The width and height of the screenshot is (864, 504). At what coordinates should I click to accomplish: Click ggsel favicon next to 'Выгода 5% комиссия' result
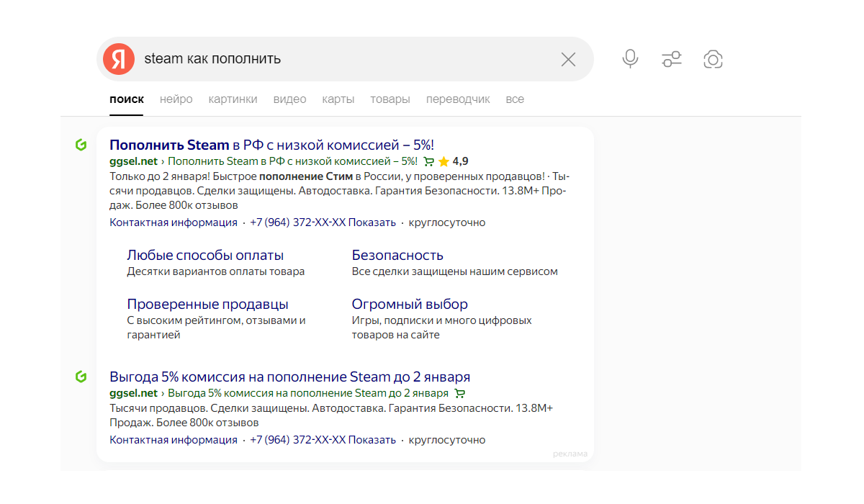[x=81, y=377]
